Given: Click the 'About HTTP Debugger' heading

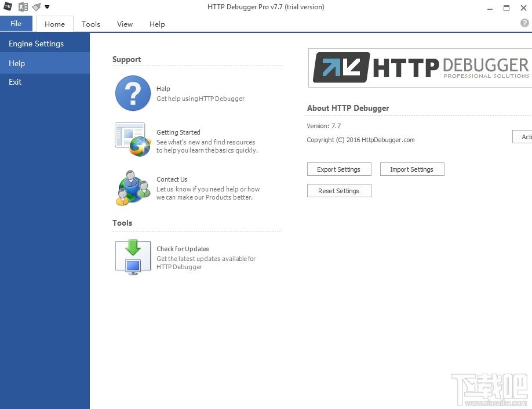Looking at the screenshot, I should [x=348, y=108].
